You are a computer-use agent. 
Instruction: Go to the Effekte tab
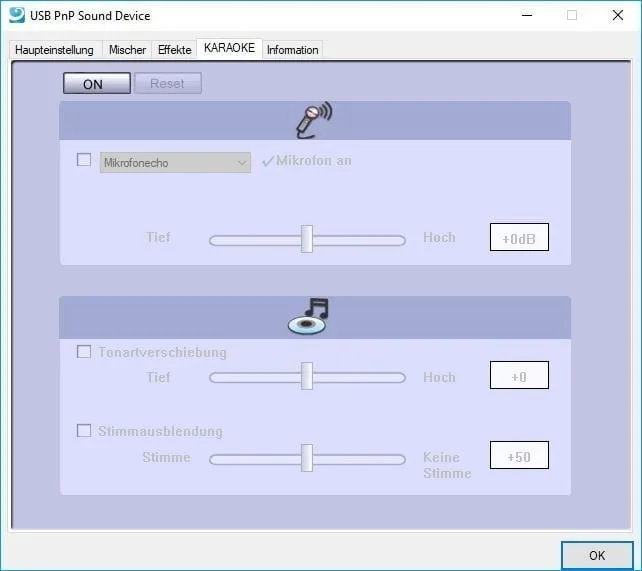(174, 50)
